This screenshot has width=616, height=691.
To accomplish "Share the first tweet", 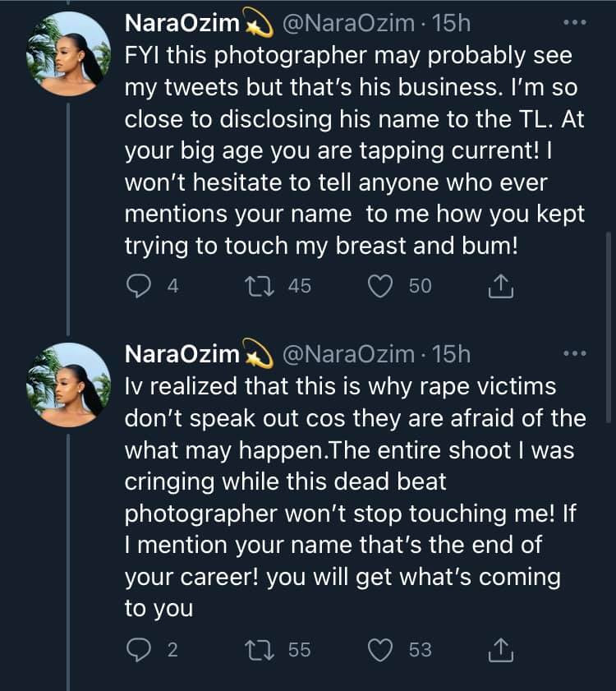I will tap(501, 286).
